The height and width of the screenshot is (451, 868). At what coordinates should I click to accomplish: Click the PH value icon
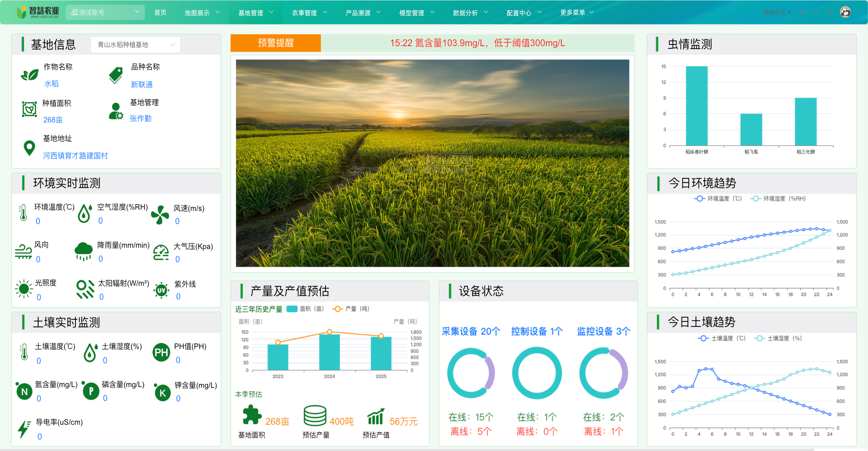point(161,352)
